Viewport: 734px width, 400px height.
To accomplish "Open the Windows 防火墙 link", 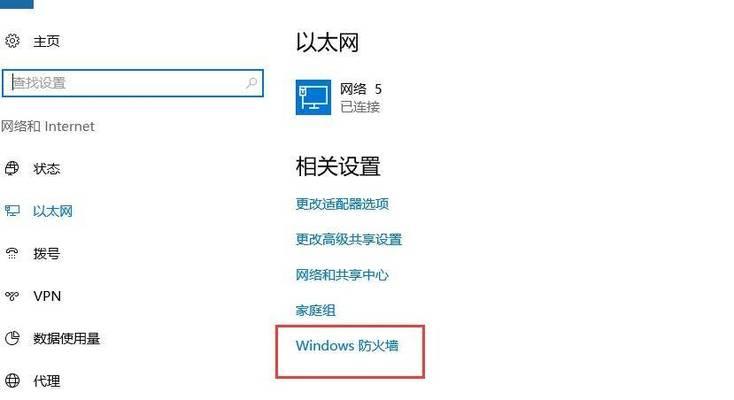I will tap(347, 346).
